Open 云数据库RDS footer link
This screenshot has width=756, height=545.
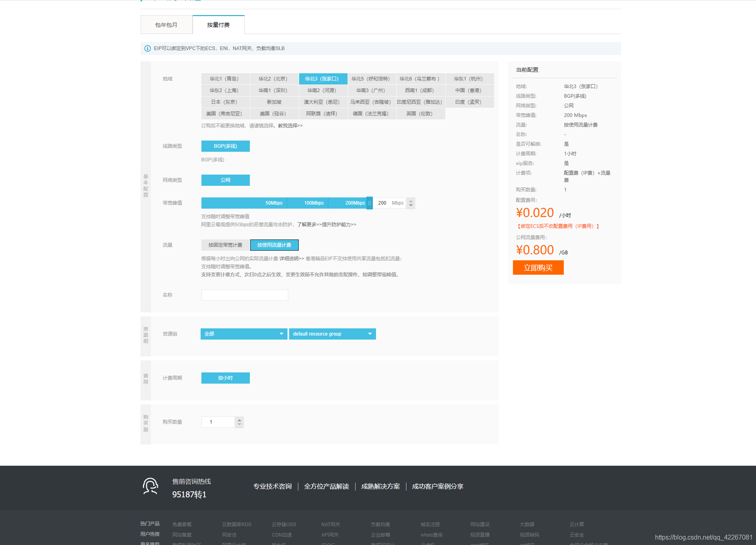tap(237, 525)
